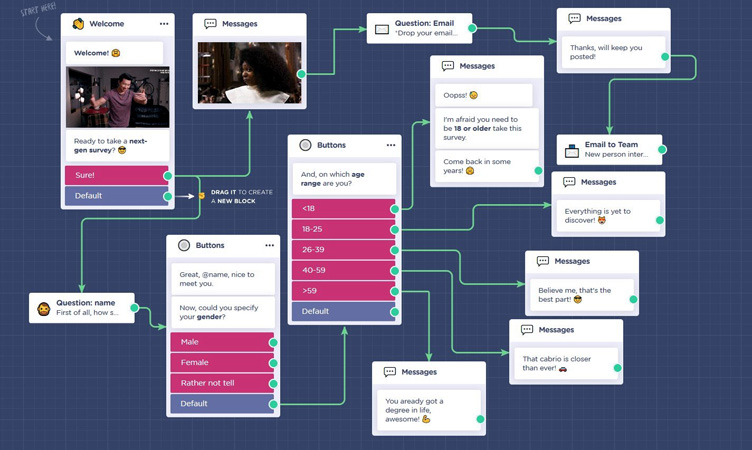Click the "Now, could you specify your gender?" text

point(220,311)
